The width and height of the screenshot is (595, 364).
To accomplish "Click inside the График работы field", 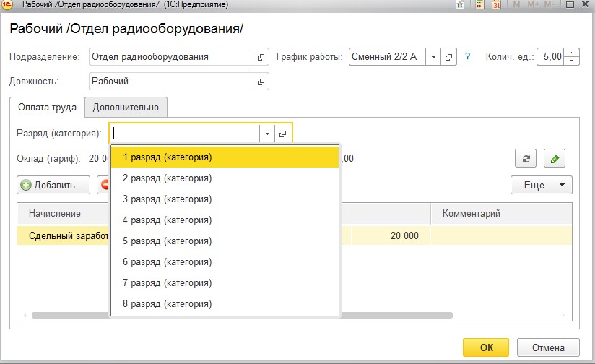I will coord(388,57).
